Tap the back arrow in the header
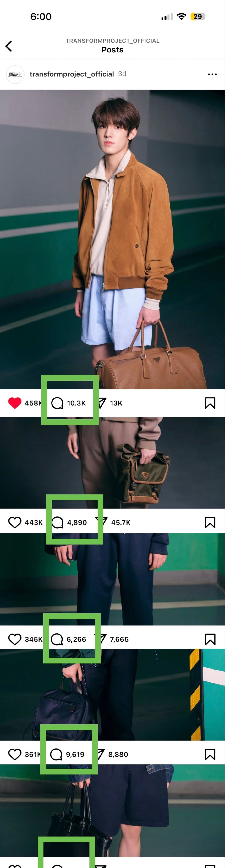Screen dimensions: 225x868 [9, 46]
